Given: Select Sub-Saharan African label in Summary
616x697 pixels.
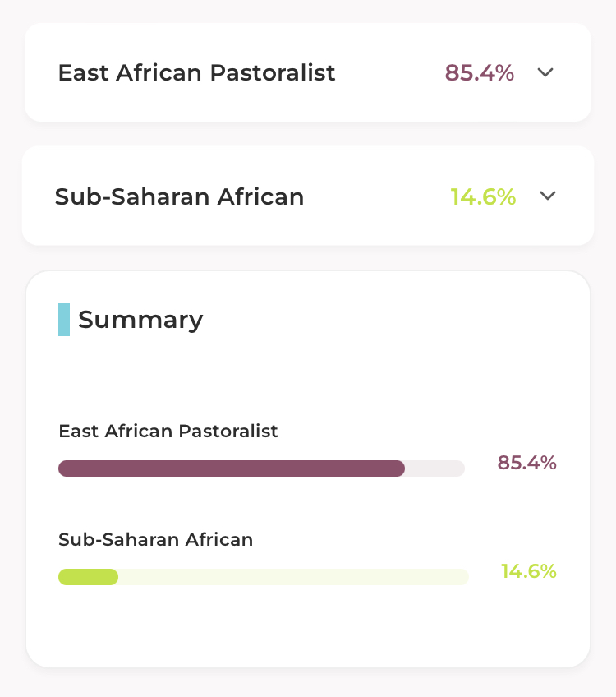Looking at the screenshot, I should coord(155,540).
